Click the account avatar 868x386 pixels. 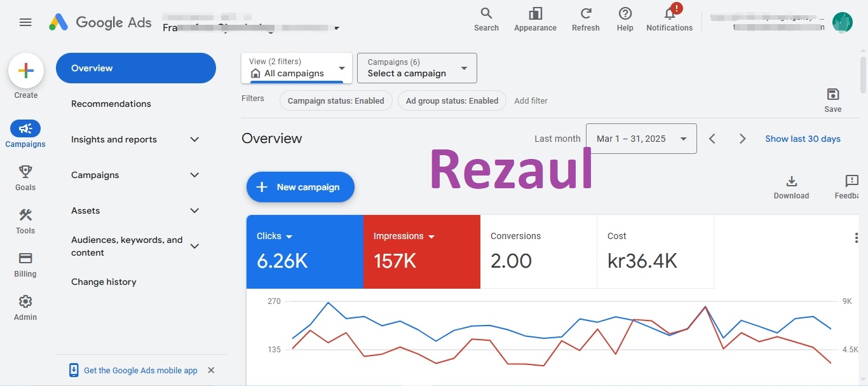click(843, 22)
